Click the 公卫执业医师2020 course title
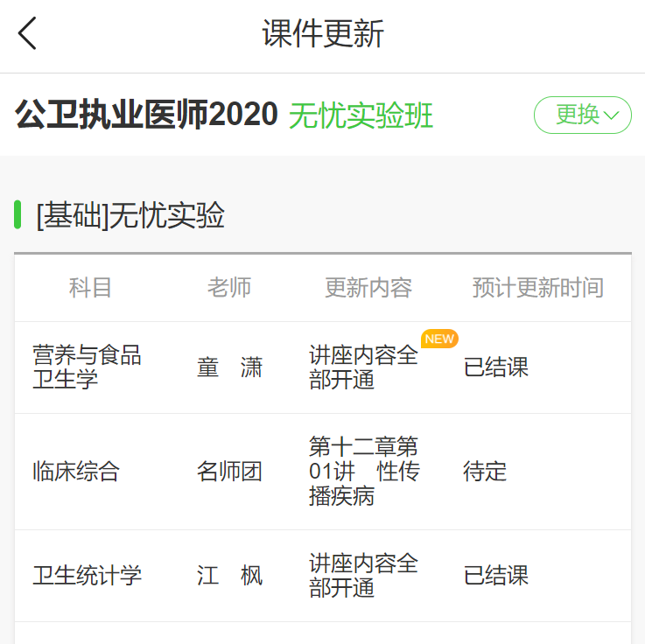Screen dimensions: 645x644 tap(146, 115)
